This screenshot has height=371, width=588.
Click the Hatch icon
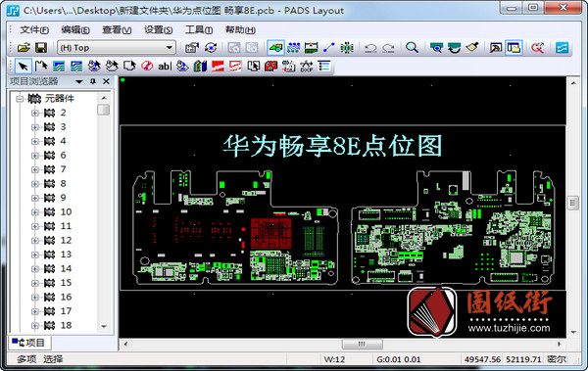pos(200,67)
